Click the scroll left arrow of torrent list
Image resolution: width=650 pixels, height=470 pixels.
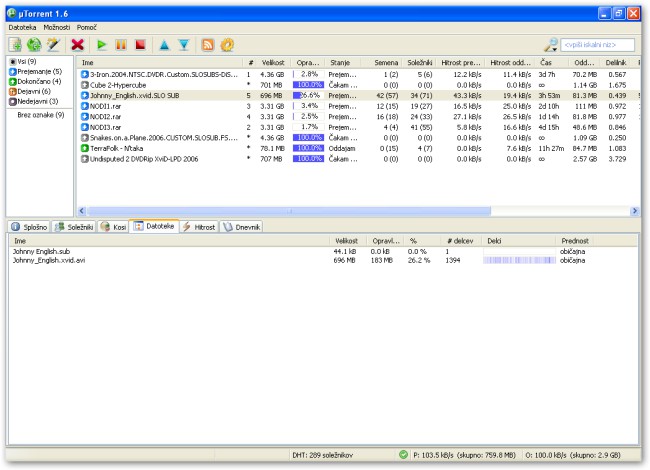click(x=82, y=211)
